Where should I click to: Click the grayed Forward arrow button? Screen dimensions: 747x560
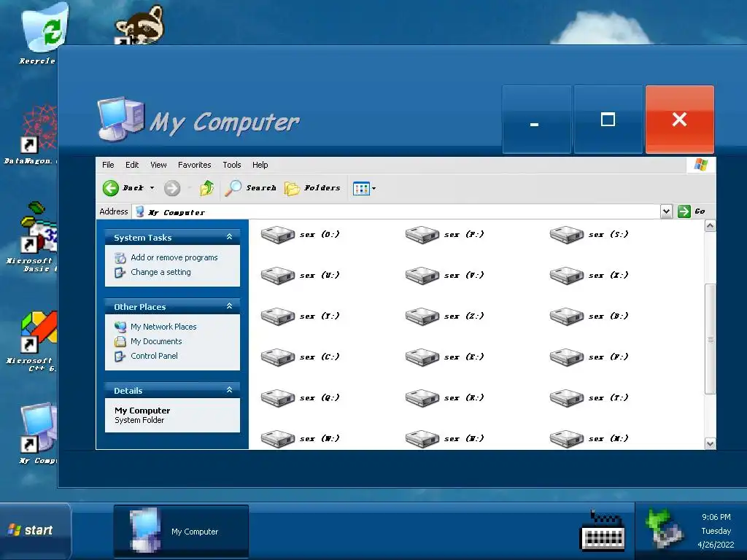172,188
